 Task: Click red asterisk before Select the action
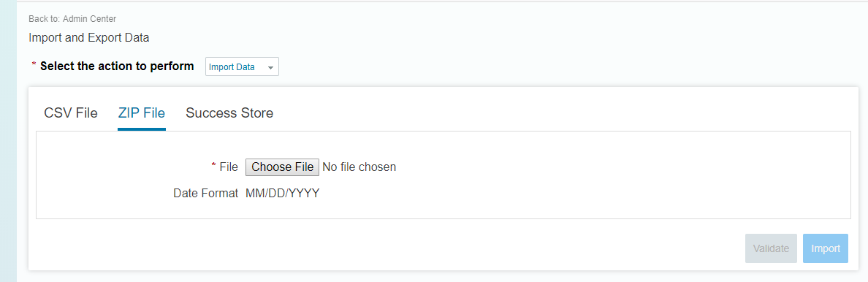click(x=34, y=65)
